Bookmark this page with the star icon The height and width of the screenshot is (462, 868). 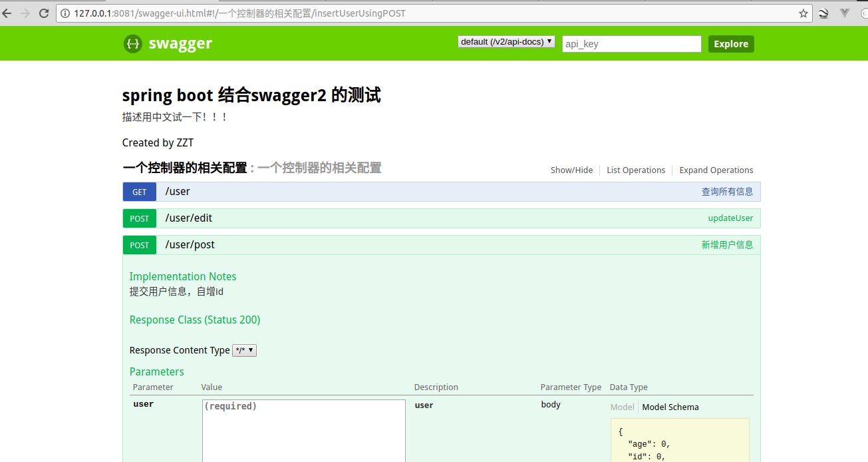(x=803, y=13)
